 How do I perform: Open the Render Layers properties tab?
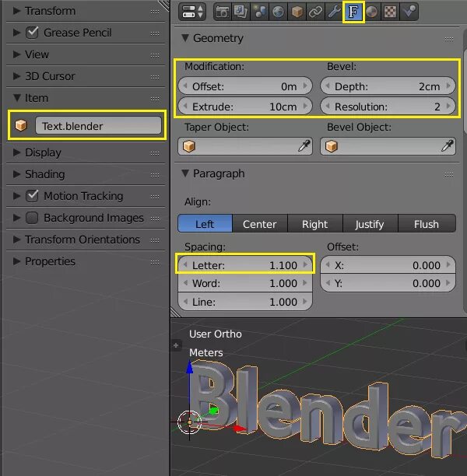(x=241, y=12)
